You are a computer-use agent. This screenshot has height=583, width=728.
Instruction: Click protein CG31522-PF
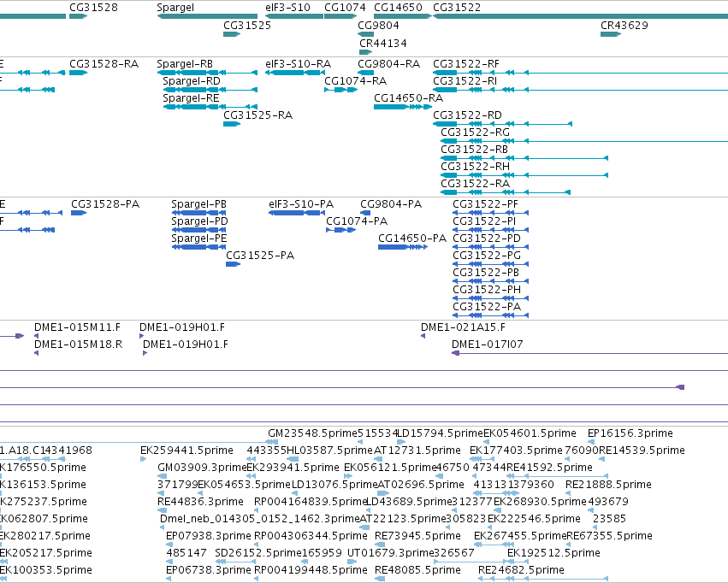pos(491,213)
